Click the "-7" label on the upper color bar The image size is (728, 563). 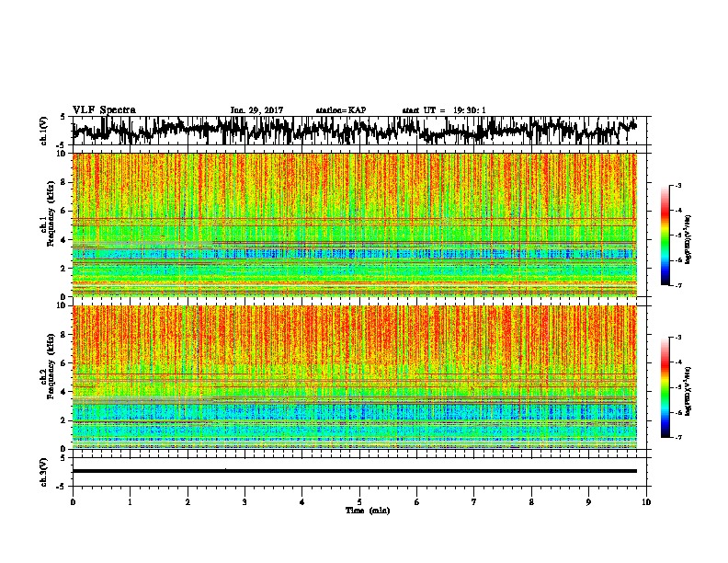(x=677, y=285)
